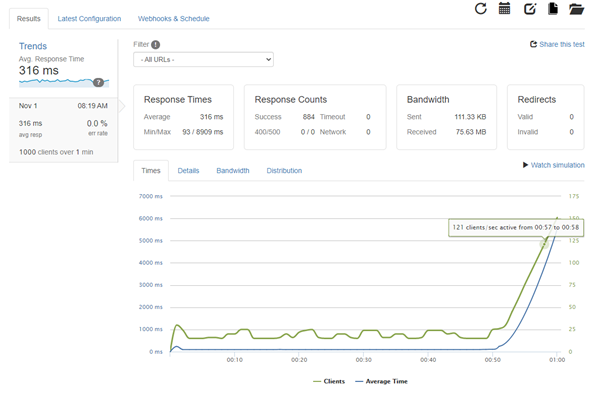
Task: Open the All URLs filter dropdown
Action: point(203,60)
